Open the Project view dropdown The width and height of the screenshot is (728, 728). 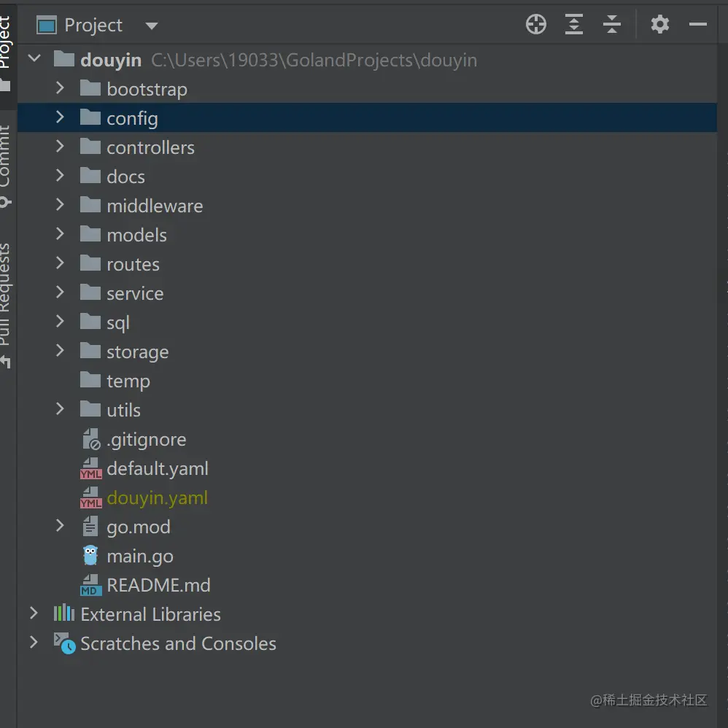point(151,26)
